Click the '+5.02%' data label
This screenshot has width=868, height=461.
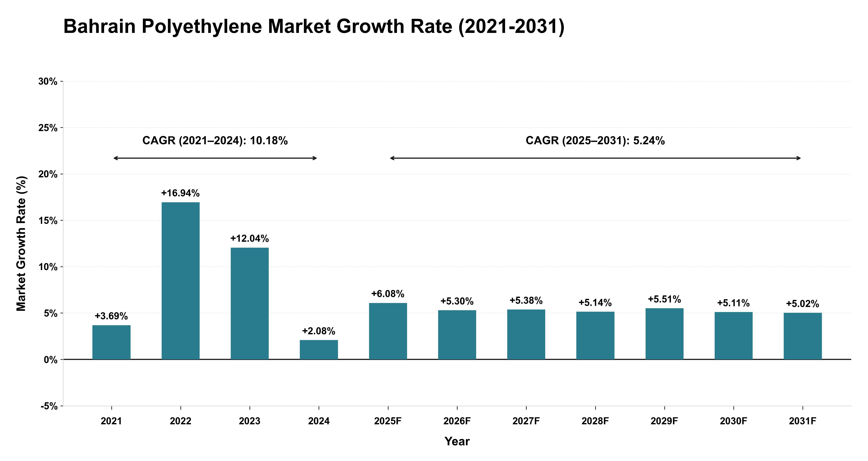tap(803, 304)
